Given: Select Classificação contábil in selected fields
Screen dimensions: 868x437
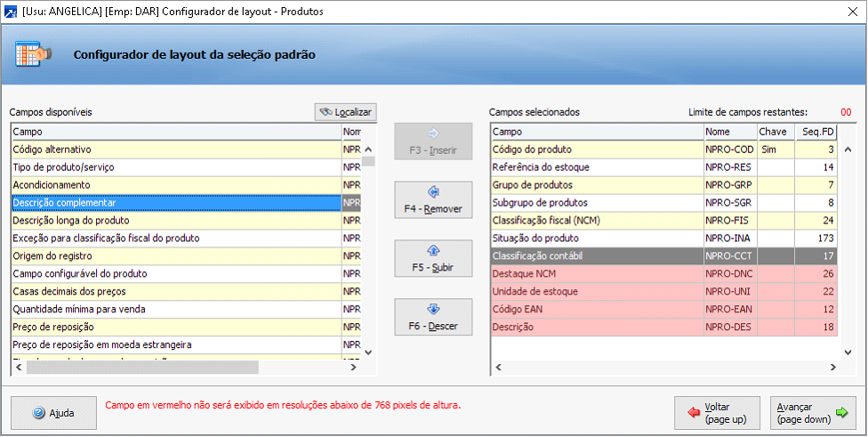Looking at the screenshot, I should click(597, 256).
